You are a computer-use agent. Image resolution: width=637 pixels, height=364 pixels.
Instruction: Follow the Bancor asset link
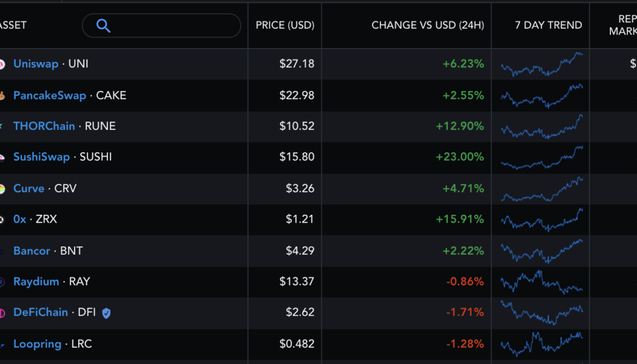(32, 251)
